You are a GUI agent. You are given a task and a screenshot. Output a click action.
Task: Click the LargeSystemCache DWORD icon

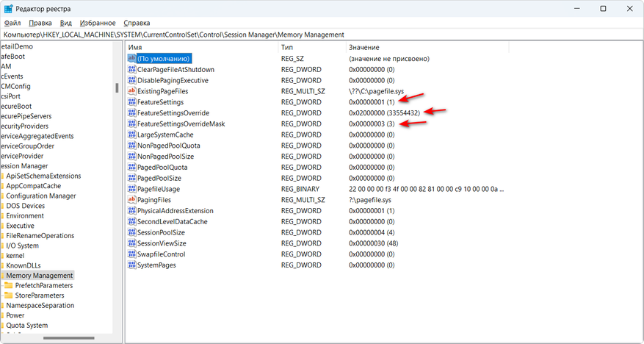click(x=132, y=135)
